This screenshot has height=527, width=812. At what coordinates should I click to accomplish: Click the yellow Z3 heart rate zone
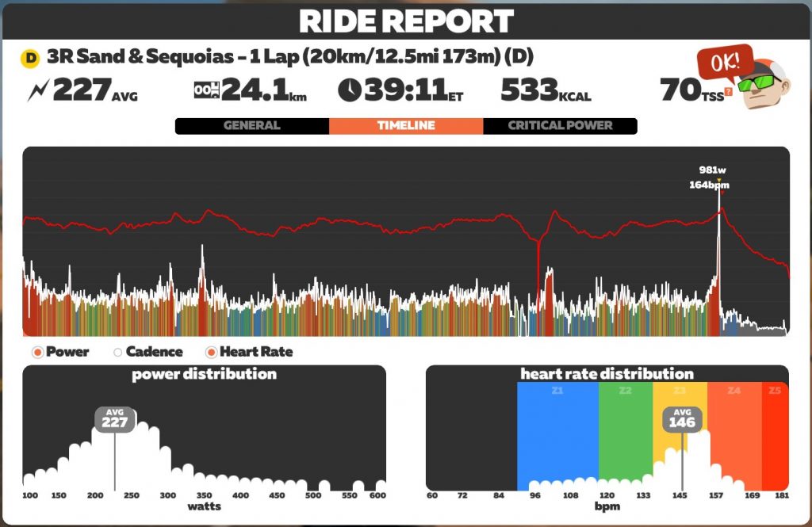tap(680, 436)
